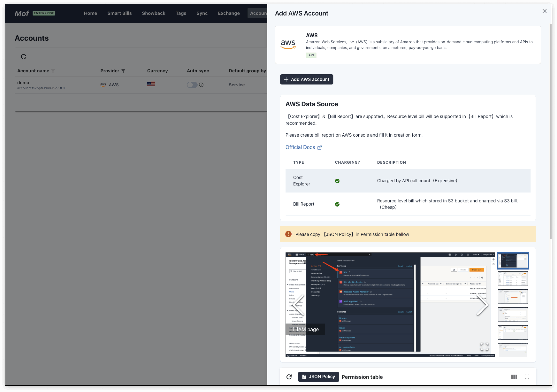557x392 pixels.
Task: Toggle Auto sync for demo account
Action: [x=192, y=85]
